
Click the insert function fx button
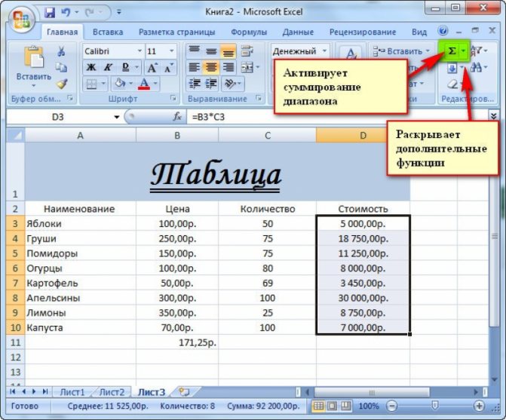177,116
